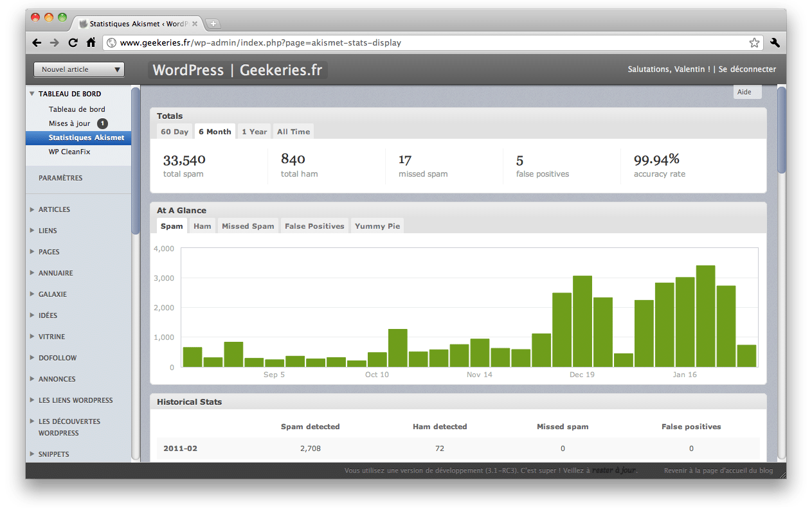Expand the Vitrine sidebar menu
Screen dimensions: 812x514
pos(32,337)
